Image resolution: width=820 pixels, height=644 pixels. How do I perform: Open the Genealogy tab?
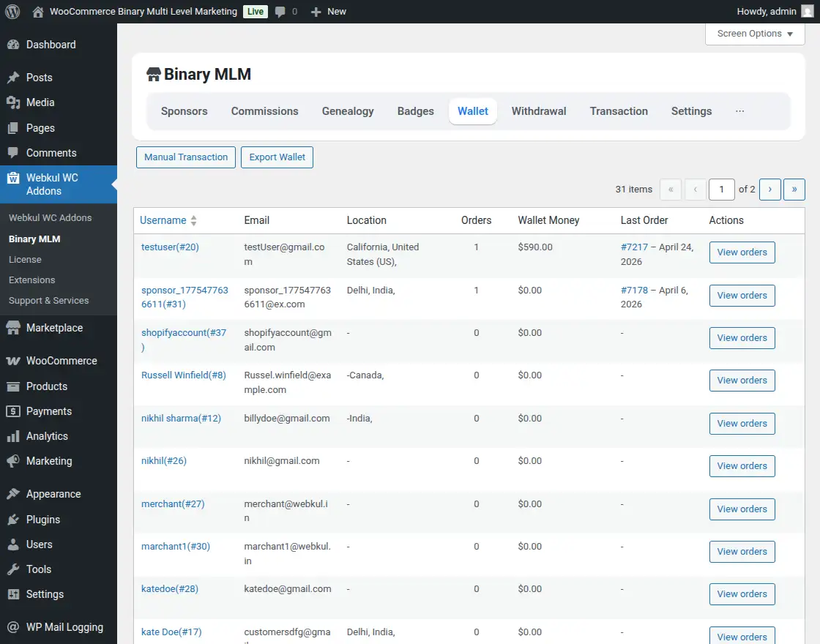[348, 111]
